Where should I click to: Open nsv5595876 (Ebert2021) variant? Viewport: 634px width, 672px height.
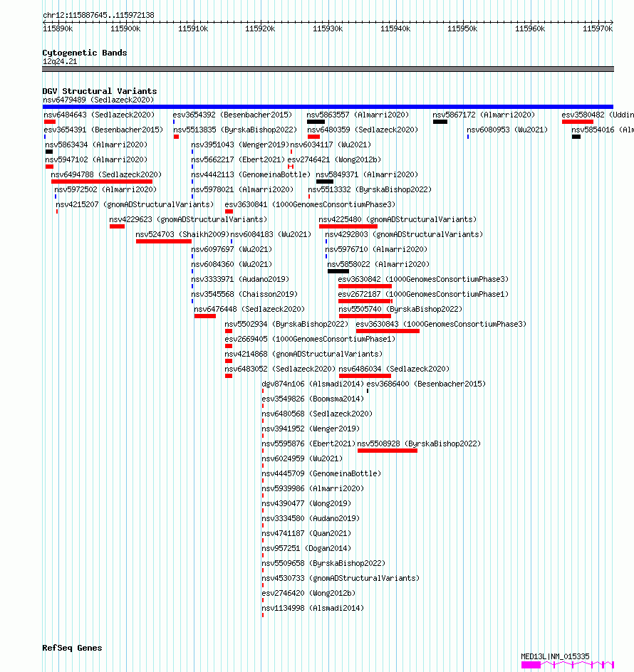(x=309, y=445)
